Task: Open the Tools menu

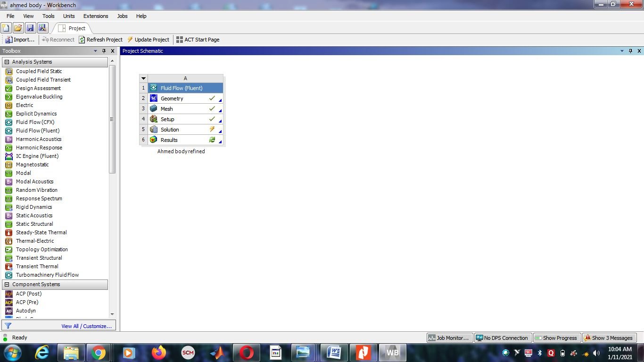Action: (x=49, y=16)
